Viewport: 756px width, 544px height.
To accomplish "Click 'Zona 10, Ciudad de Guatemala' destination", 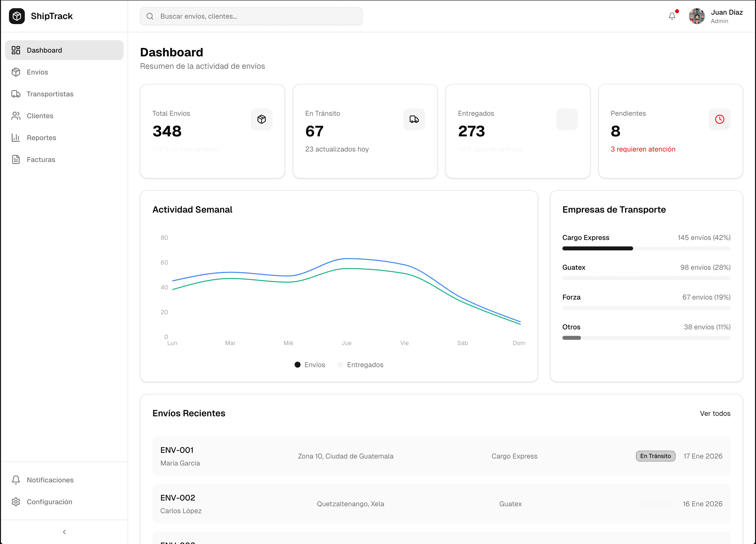I will [346, 456].
